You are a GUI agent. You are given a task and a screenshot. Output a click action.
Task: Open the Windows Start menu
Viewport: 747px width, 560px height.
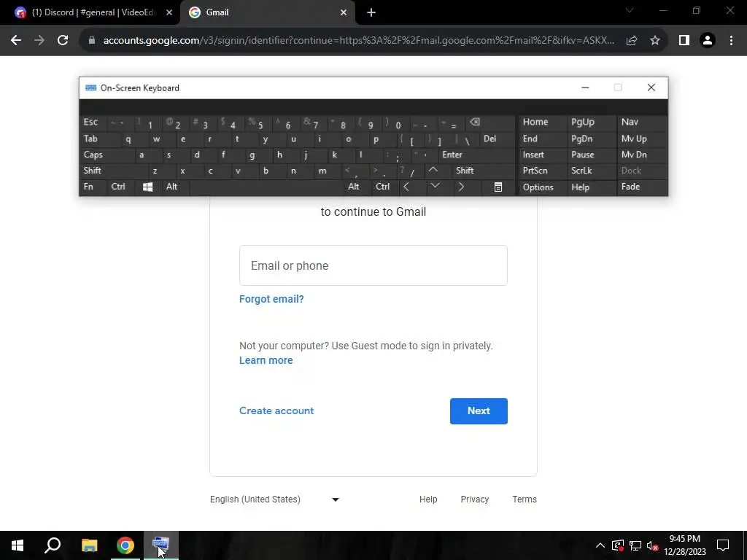[x=18, y=545]
